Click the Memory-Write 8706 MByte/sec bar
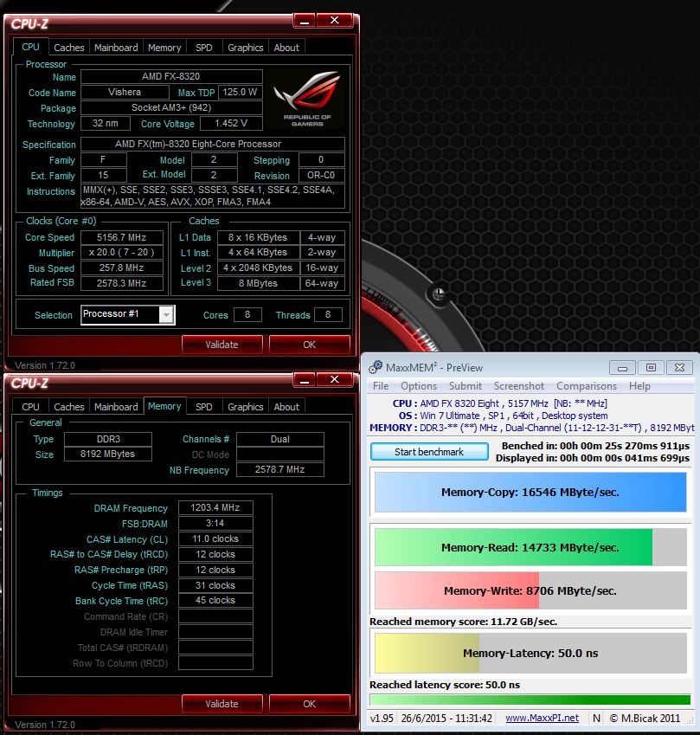 coord(530,590)
